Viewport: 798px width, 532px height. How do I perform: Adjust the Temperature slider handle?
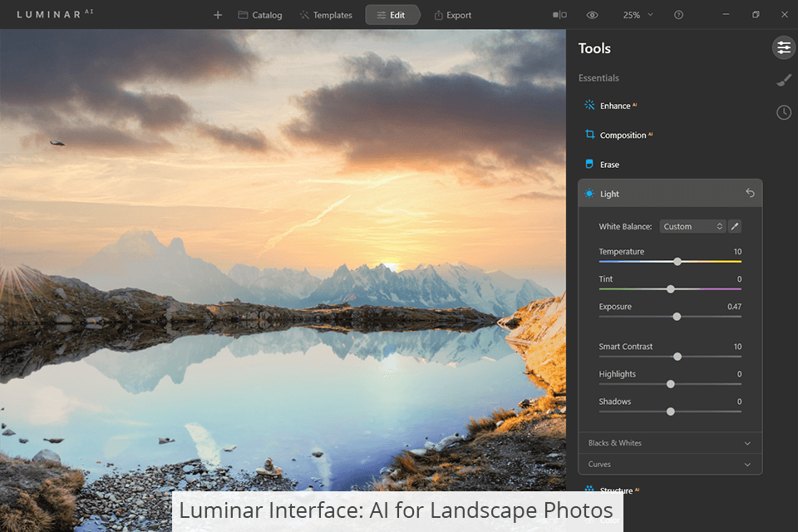point(677,262)
